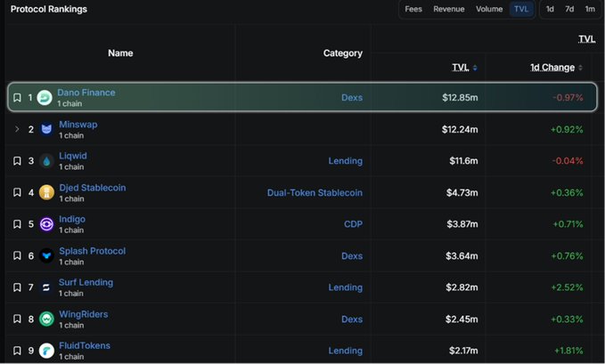Click the Indigo eye logo

[x=46, y=224]
